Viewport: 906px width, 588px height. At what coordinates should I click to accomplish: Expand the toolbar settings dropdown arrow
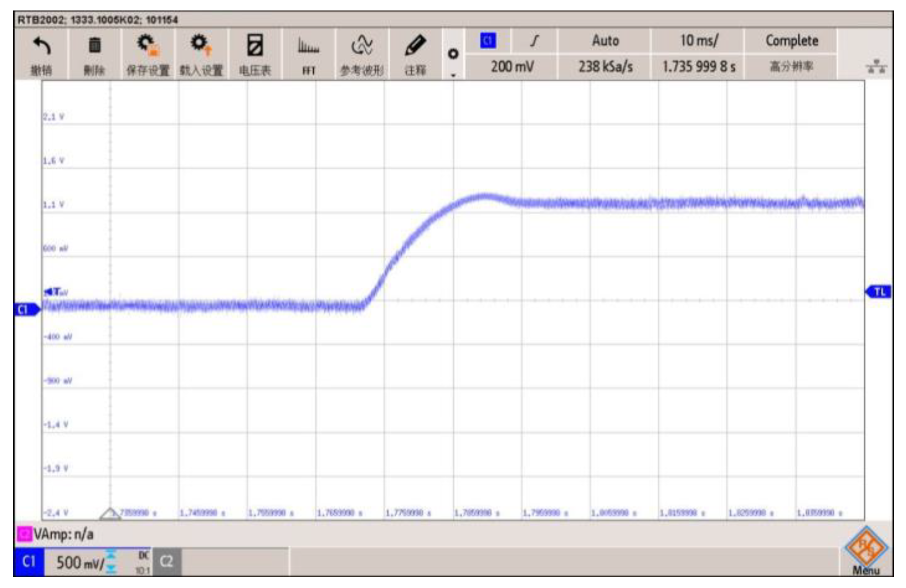tap(453, 75)
